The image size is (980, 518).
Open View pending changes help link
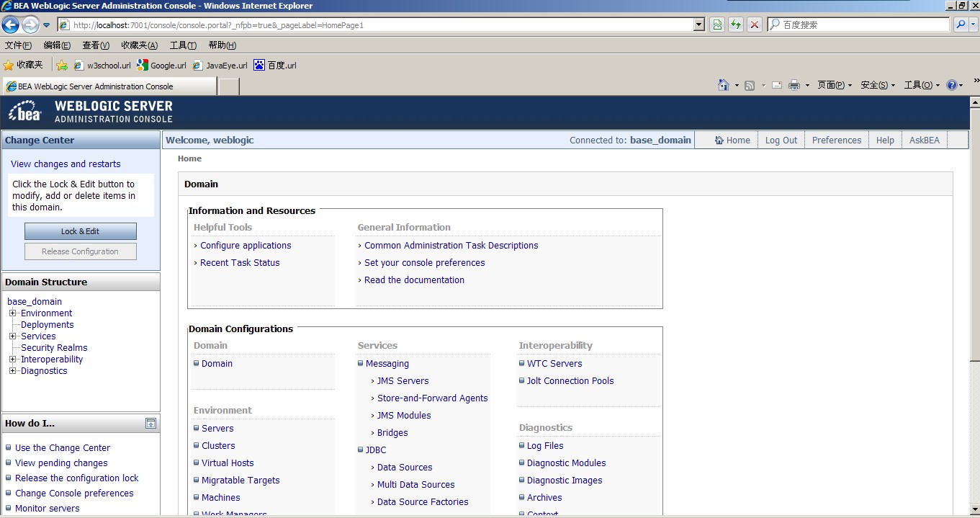pos(61,463)
